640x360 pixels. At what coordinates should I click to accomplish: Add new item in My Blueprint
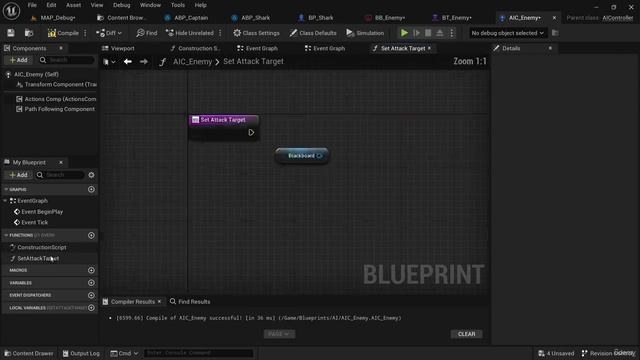tap(18, 175)
